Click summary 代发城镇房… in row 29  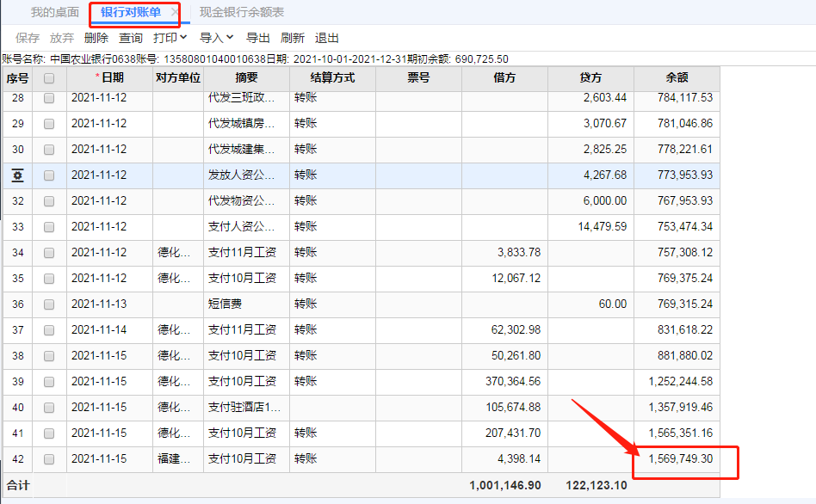242,123
